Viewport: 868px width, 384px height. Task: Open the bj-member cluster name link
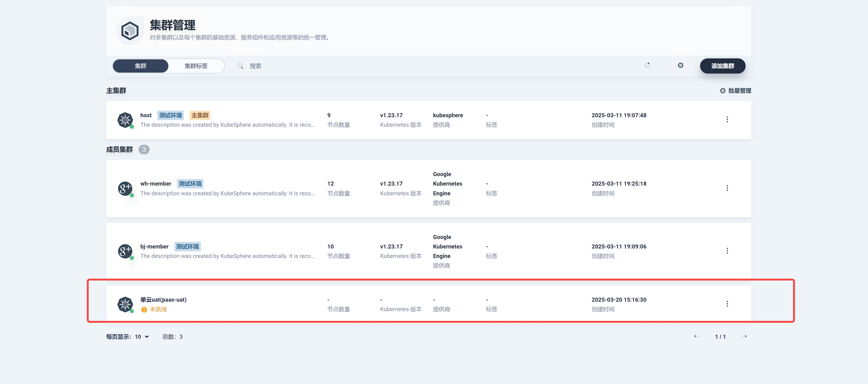point(154,246)
